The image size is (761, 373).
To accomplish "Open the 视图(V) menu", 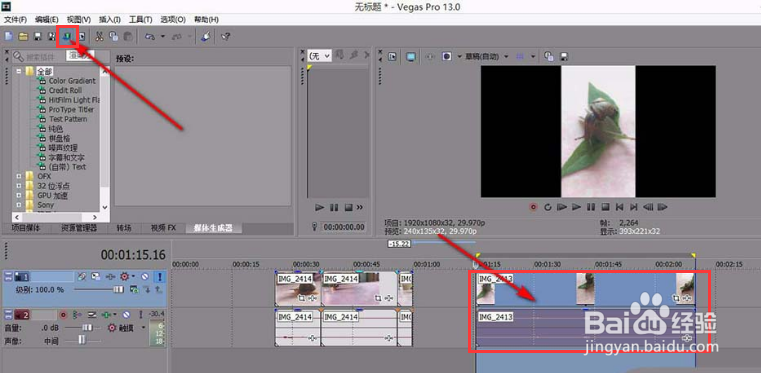I will [79, 19].
